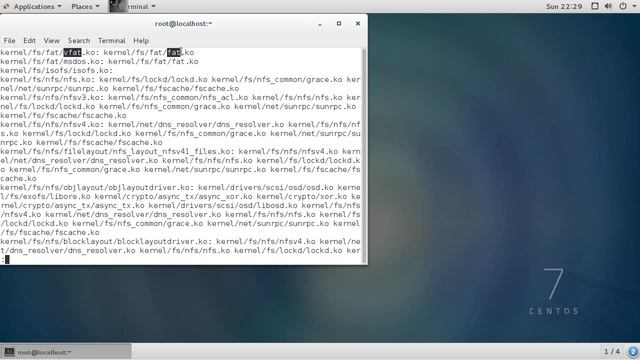Click the 'kernel/fs/nfs/nfsv3.ko:' text
This screenshot has width=640, height=360.
pyautogui.click(x=52, y=97)
